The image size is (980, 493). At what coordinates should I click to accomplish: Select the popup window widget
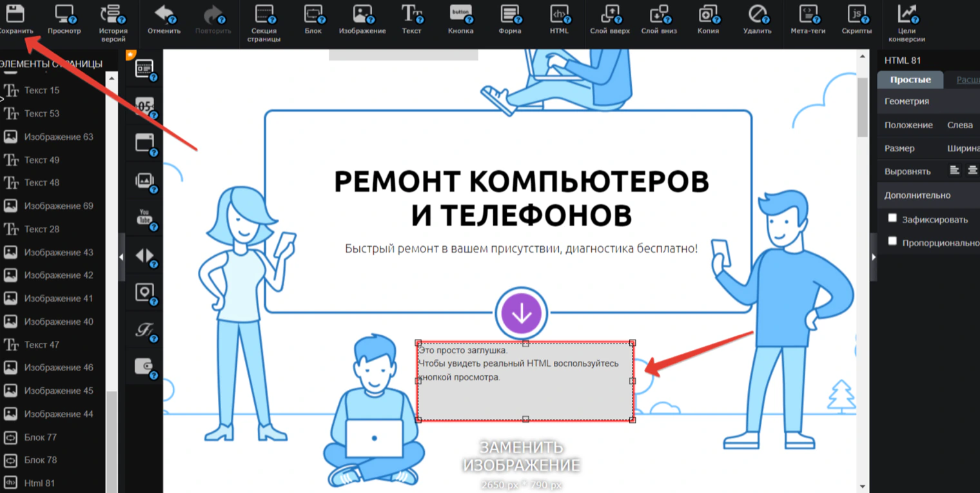(144, 143)
